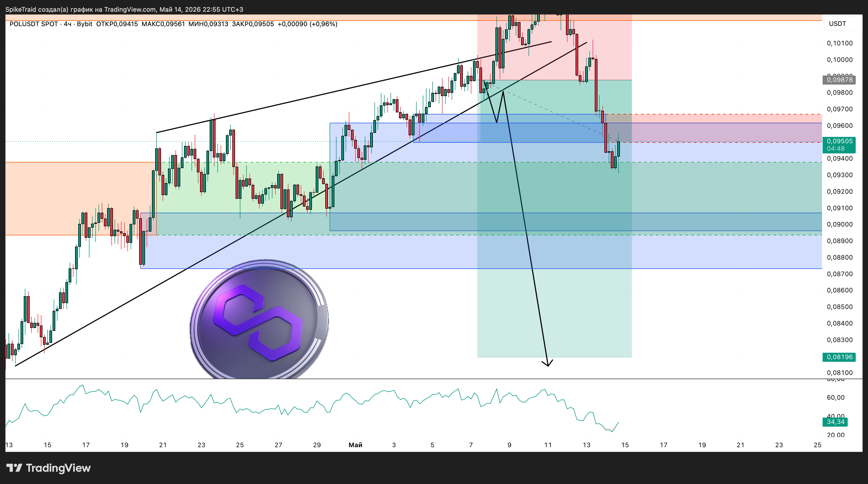Image resolution: width=868 pixels, height=484 pixels.
Task: Click the 11 date marker on time axis
Action: pos(548,445)
